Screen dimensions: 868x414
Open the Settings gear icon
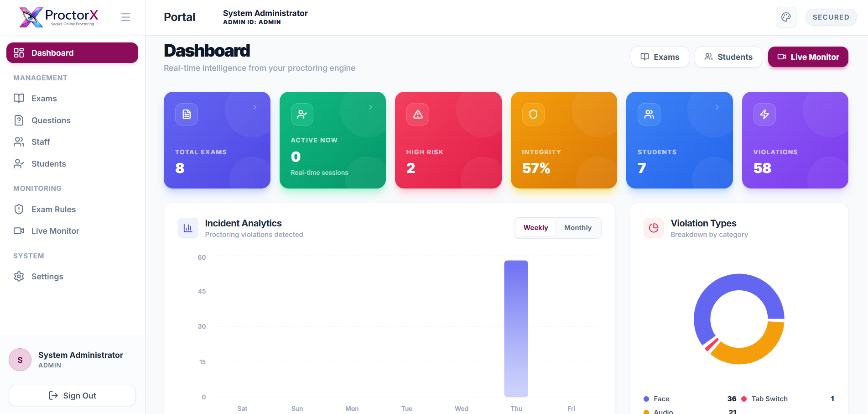(19, 276)
